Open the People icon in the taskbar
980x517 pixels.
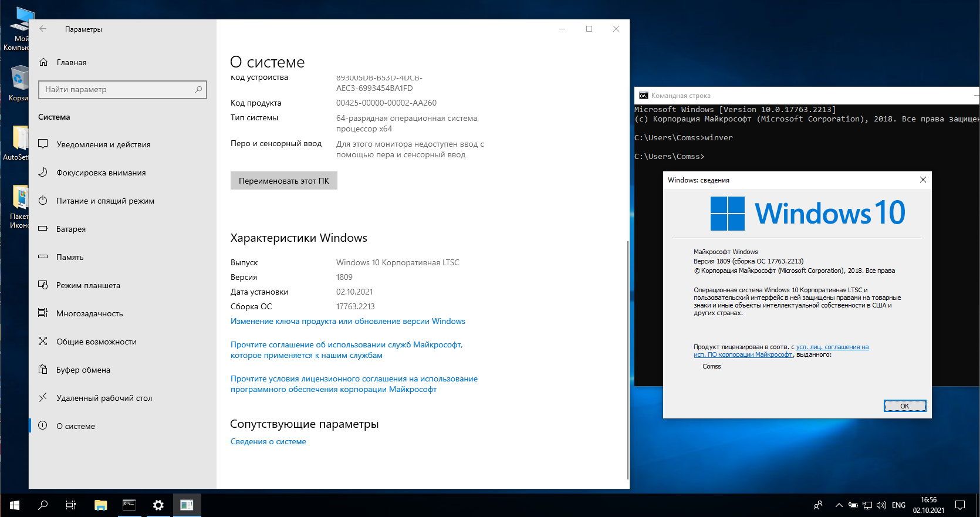point(818,505)
